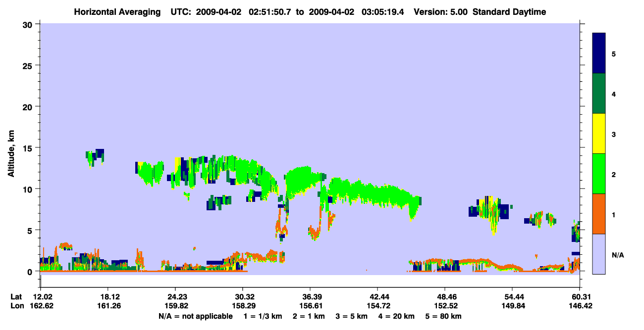Click the latitude value 18.12
Image resolution: width=644 pixels, height=330 pixels.
(108, 297)
